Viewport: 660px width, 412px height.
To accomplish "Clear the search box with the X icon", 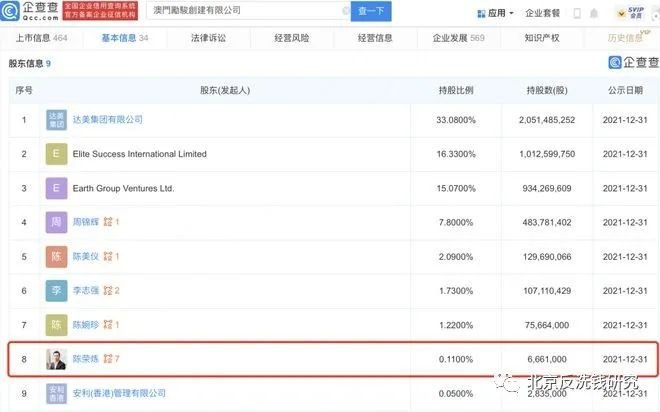I will click(x=346, y=11).
